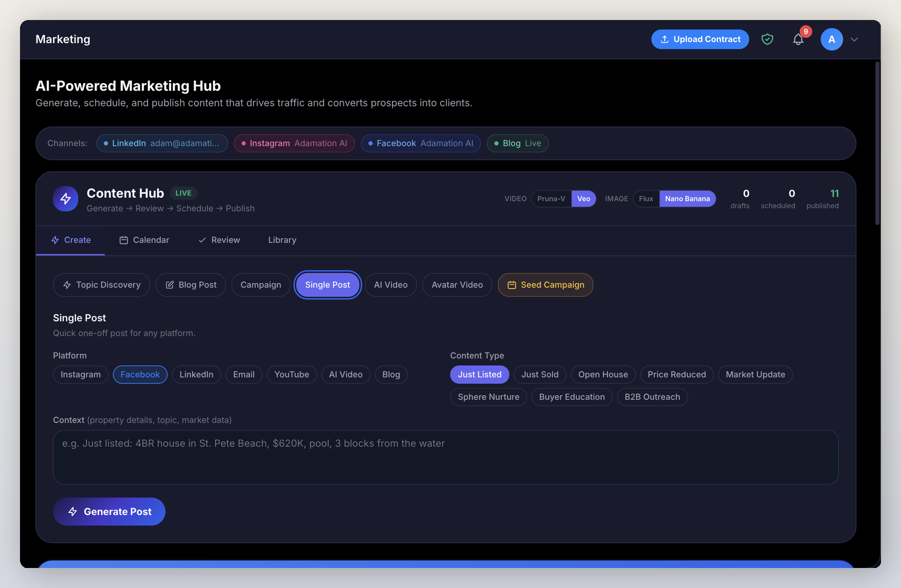Click the Seed Campaign calendar icon
Viewport: 901px width, 588px height.
(x=512, y=285)
